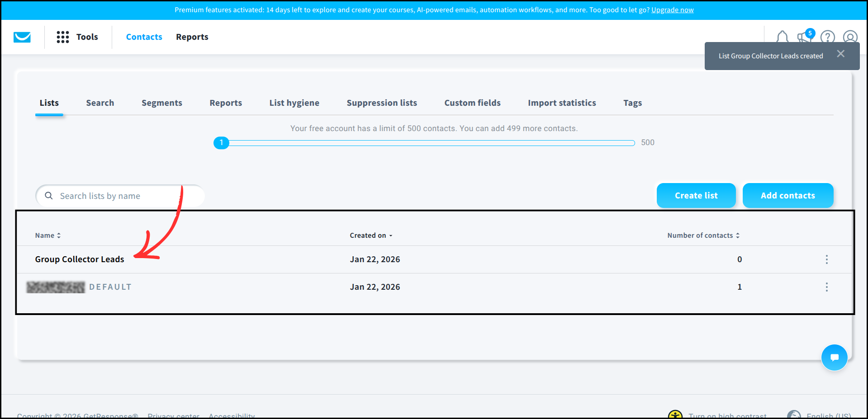
Task: Open the notifications bell
Action: (x=782, y=37)
